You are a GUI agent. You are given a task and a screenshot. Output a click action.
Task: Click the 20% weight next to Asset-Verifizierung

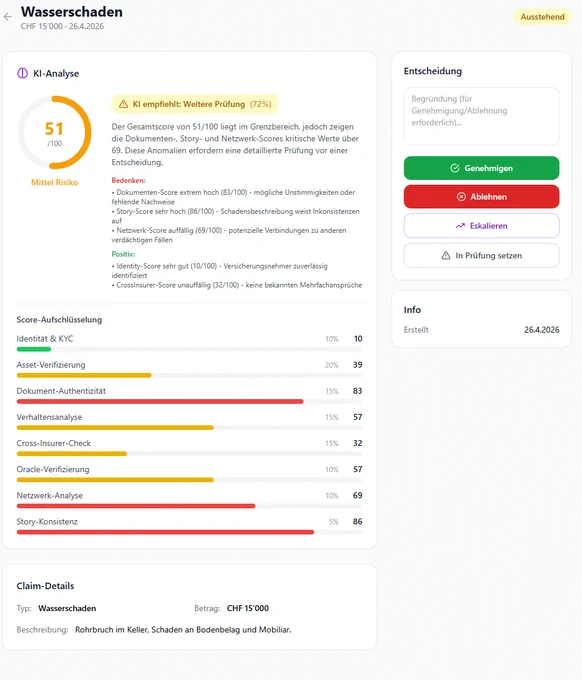pyautogui.click(x=332, y=365)
